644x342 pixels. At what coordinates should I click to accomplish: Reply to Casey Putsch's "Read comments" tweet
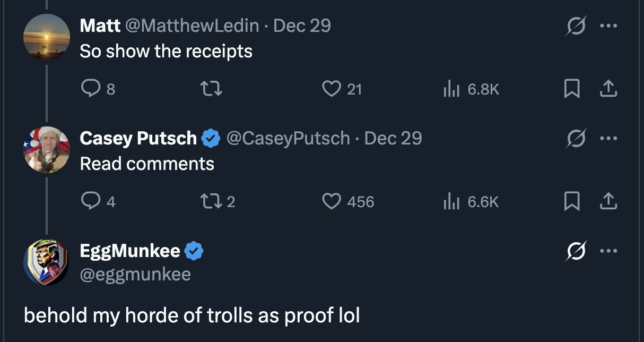91,201
